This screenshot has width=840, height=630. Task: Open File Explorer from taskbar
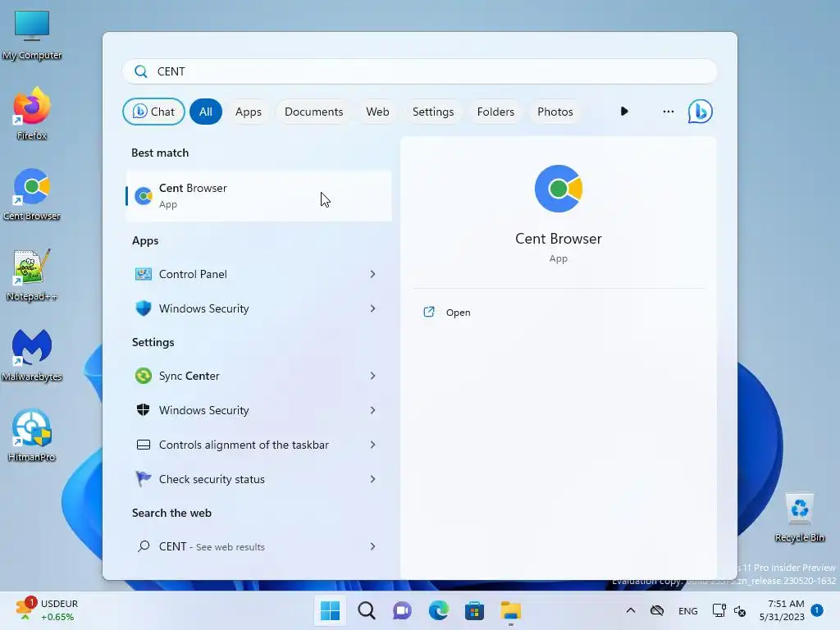coord(510,610)
